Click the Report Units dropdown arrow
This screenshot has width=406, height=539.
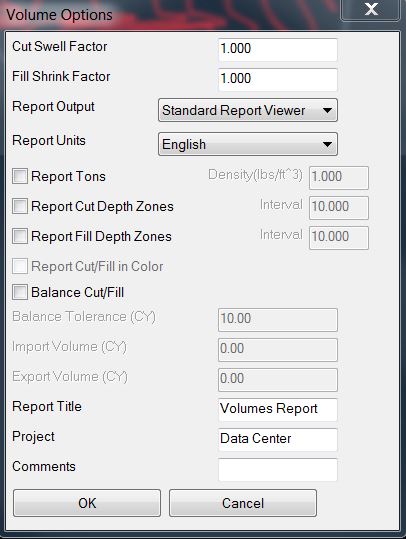[x=327, y=144]
